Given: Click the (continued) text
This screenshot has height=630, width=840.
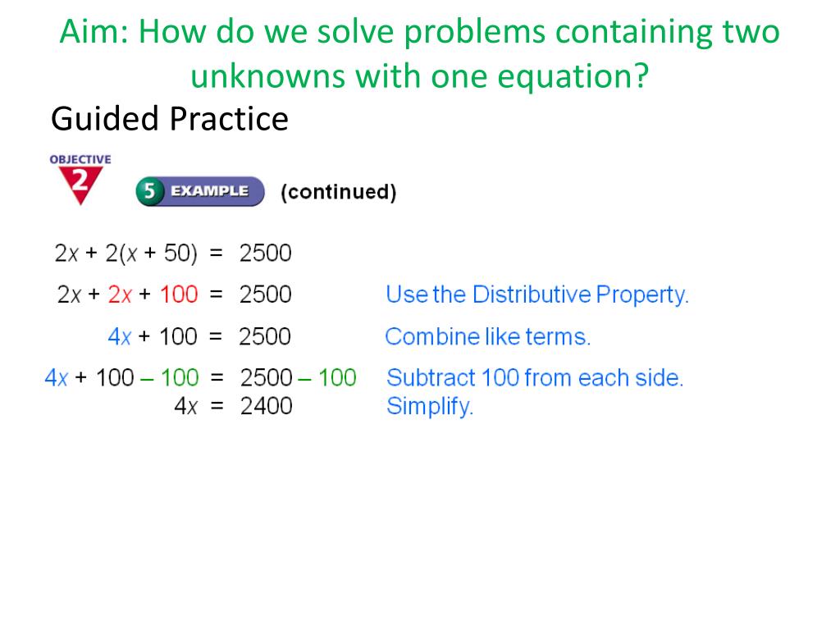Looking at the screenshot, I should (x=339, y=192).
